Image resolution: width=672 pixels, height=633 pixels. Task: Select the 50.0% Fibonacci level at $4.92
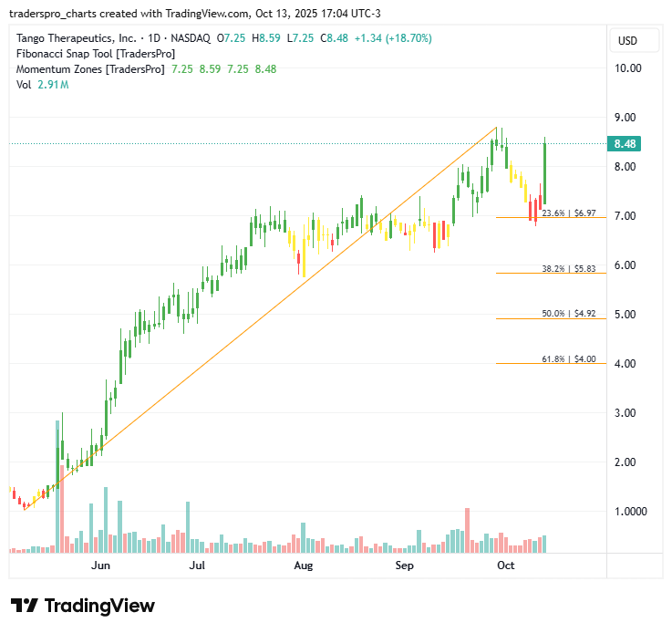(568, 314)
